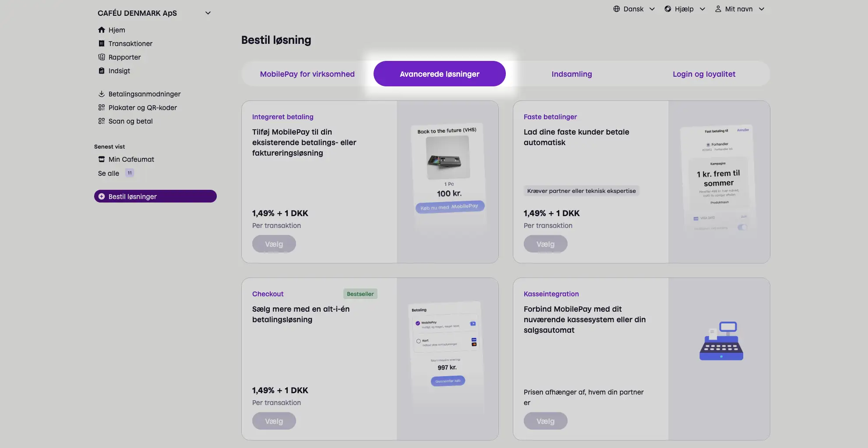868x448 pixels.
Task: Click Se alle recently viewed link
Action: 109,173
